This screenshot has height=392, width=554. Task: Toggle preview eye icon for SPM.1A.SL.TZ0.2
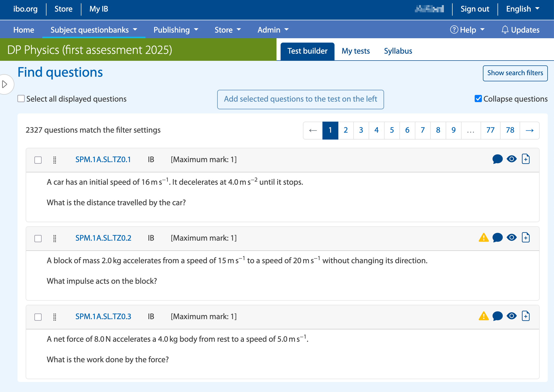coord(511,238)
